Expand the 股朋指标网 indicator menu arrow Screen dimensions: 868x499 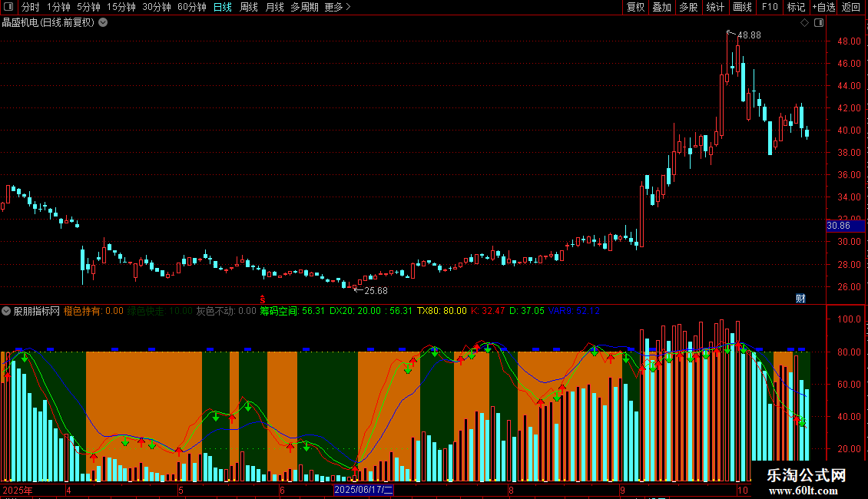pos(6,311)
